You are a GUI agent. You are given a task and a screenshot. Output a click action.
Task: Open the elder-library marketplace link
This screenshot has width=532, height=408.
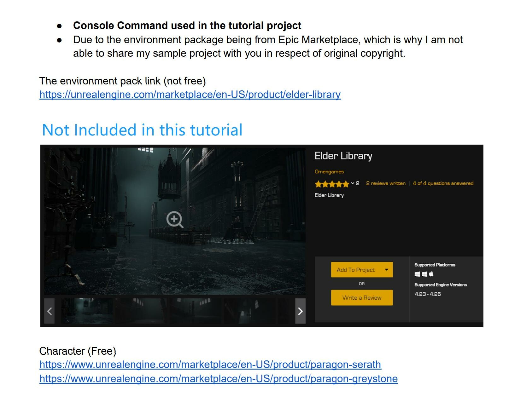tap(190, 95)
